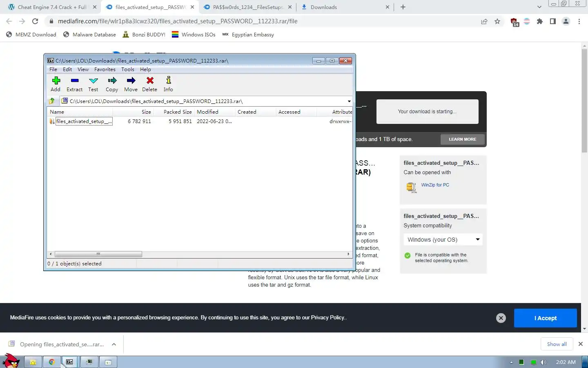The image size is (588, 368).
Task: Open the Malware Database bookmark
Action: click(89, 35)
